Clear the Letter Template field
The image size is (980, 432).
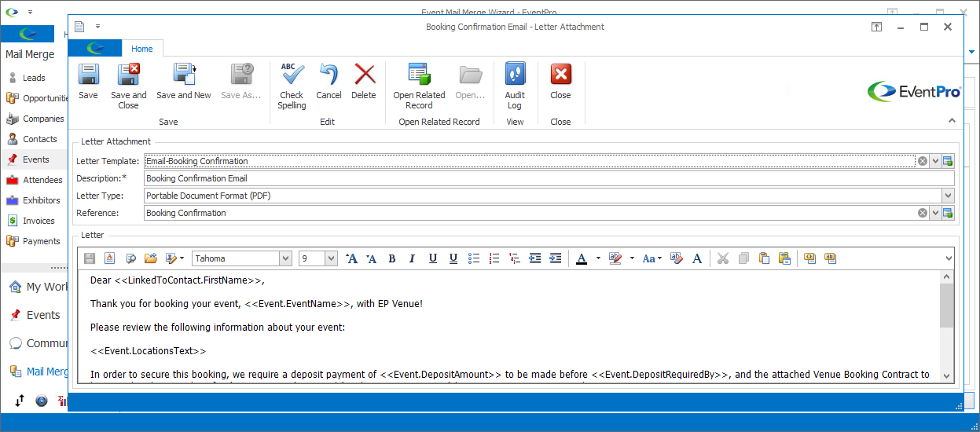point(923,161)
